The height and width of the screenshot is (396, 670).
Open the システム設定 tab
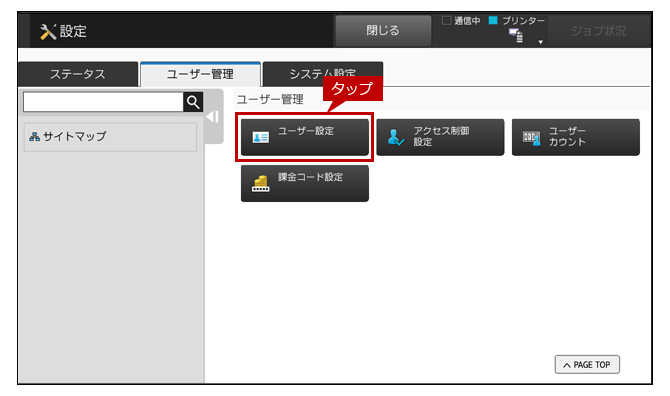point(323,74)
